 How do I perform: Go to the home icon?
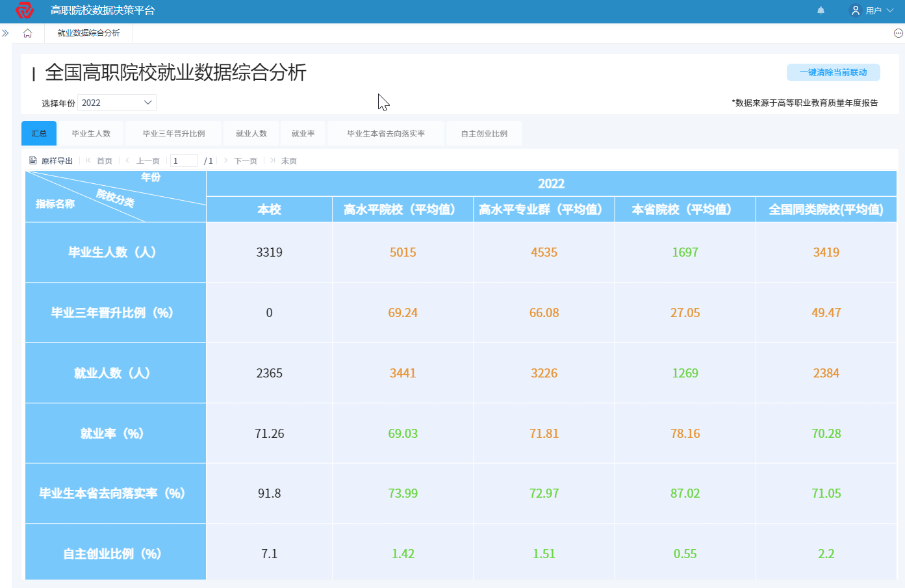(x=27, y=32)
